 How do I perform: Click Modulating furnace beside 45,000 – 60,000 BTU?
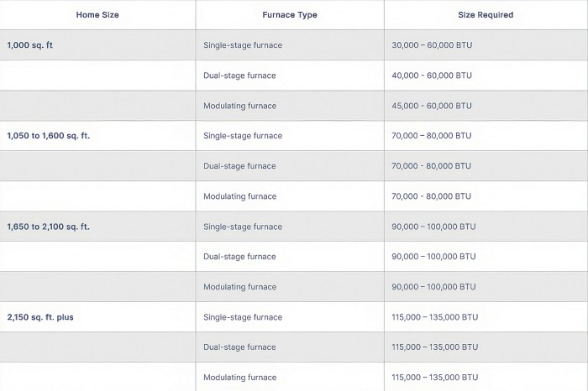[239, 106]
